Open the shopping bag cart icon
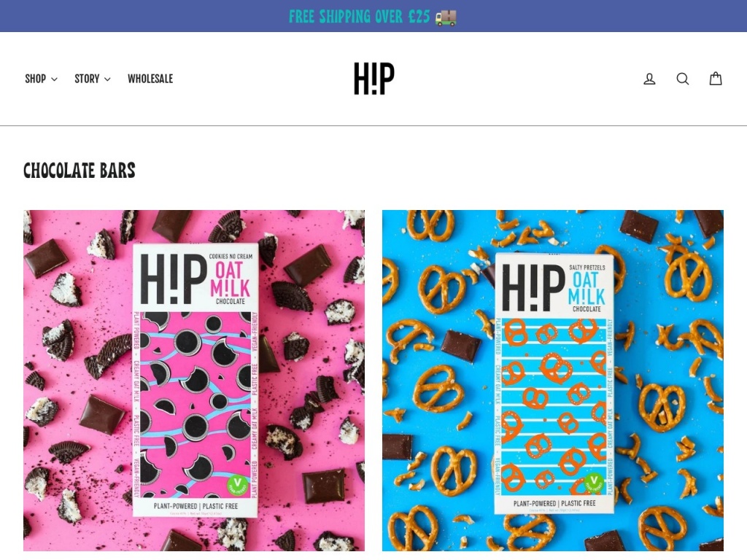 pos(716,79)
